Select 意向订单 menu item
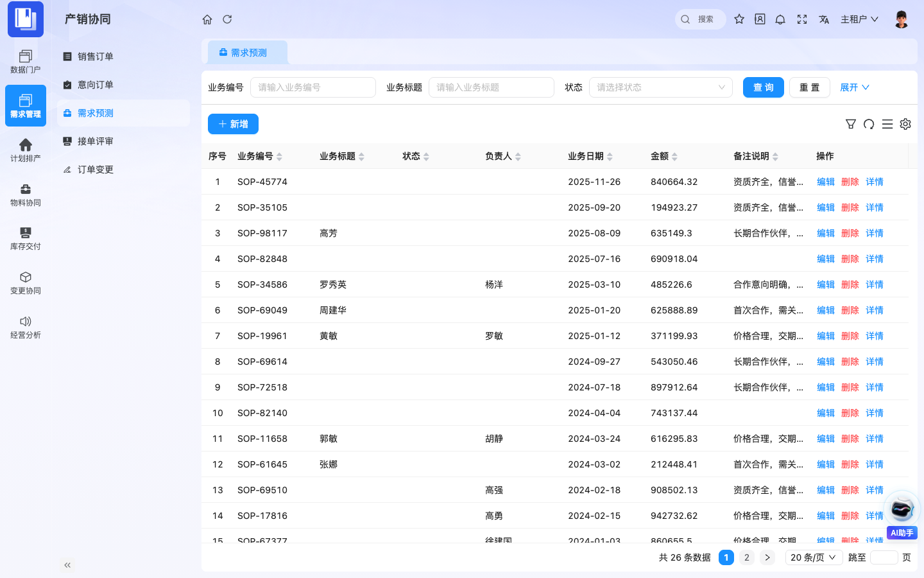 [123, 85]
